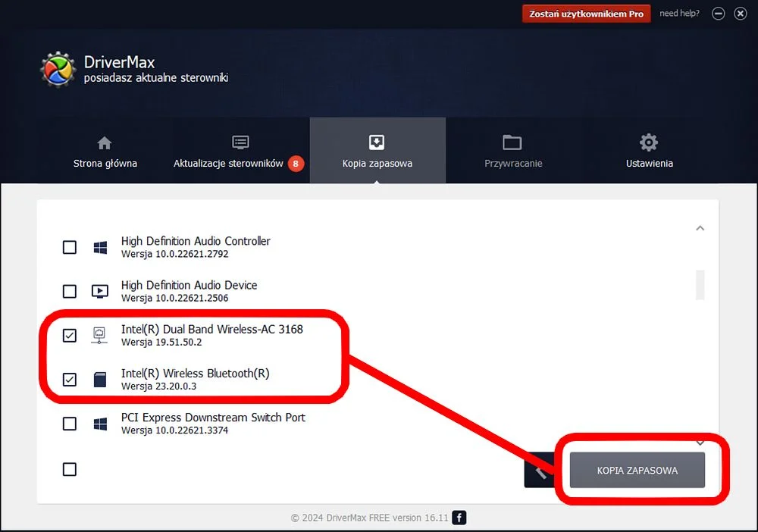Screen dimensions: 758x532
Task: Select the PCI Express Downstream Switch Port name
Action: point(213,418)
